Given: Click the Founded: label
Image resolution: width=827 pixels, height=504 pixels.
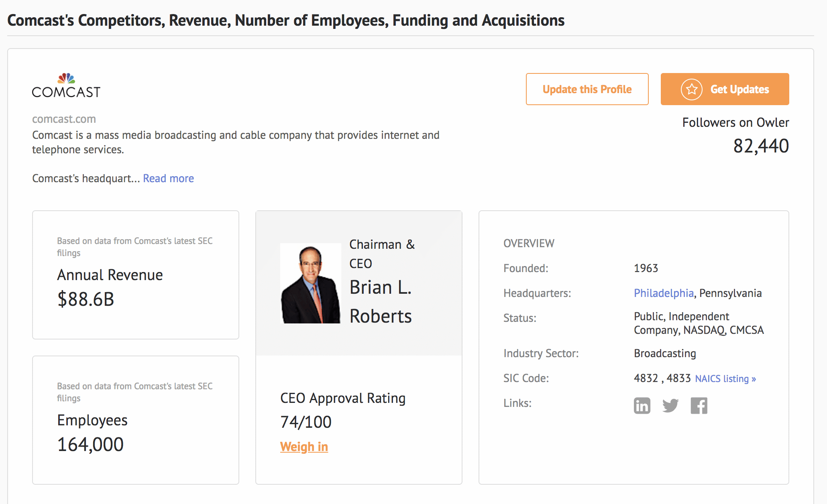Looking at the screenshot, I should click(x=526, y=268).
